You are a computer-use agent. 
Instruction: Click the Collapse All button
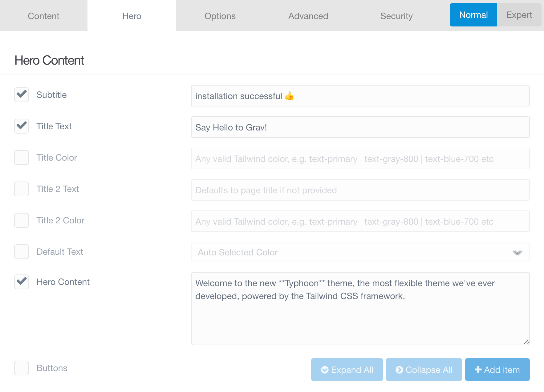(424, 370)
